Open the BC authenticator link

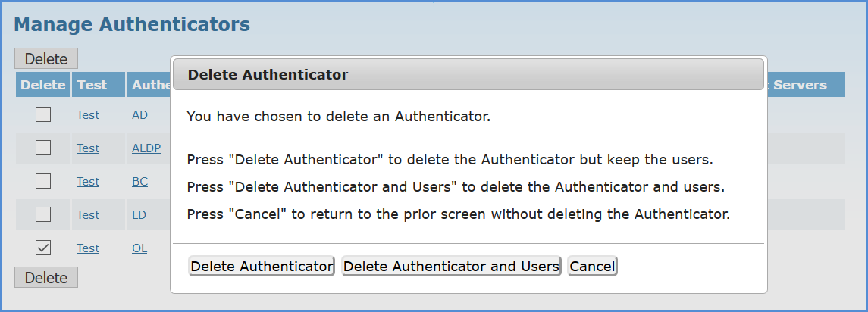140,182
